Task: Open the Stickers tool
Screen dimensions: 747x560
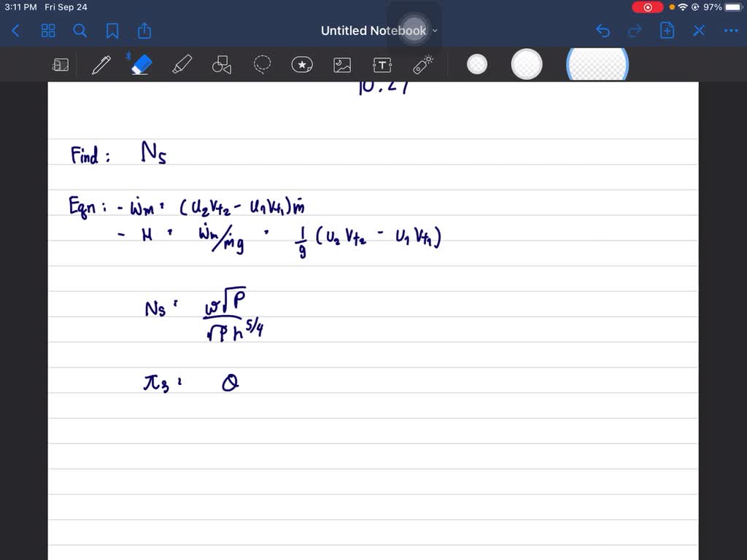Action: pyautogui.click(x=302, y=64)
